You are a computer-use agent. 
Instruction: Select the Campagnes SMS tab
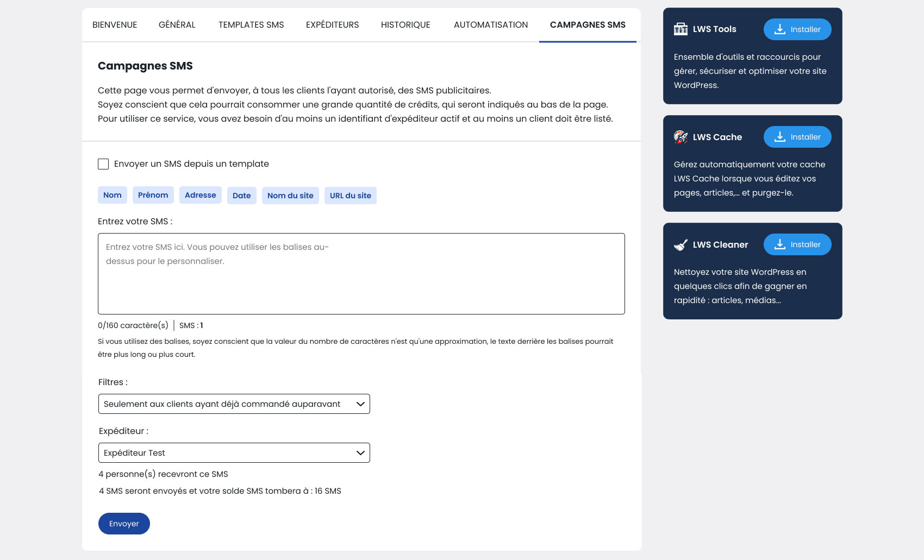tap(588, 25)
